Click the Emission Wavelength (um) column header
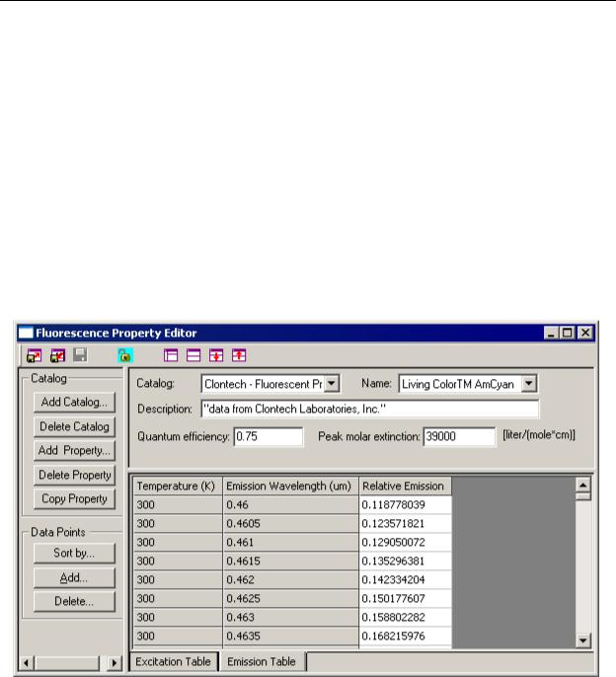Viewport: 616px width, 677px height. point(290,487)
